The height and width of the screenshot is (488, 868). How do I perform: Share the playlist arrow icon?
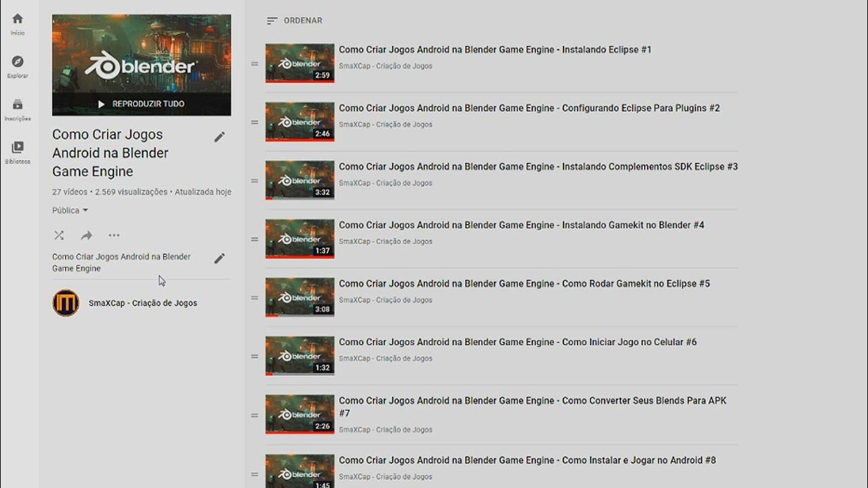[x=86, y=235]
